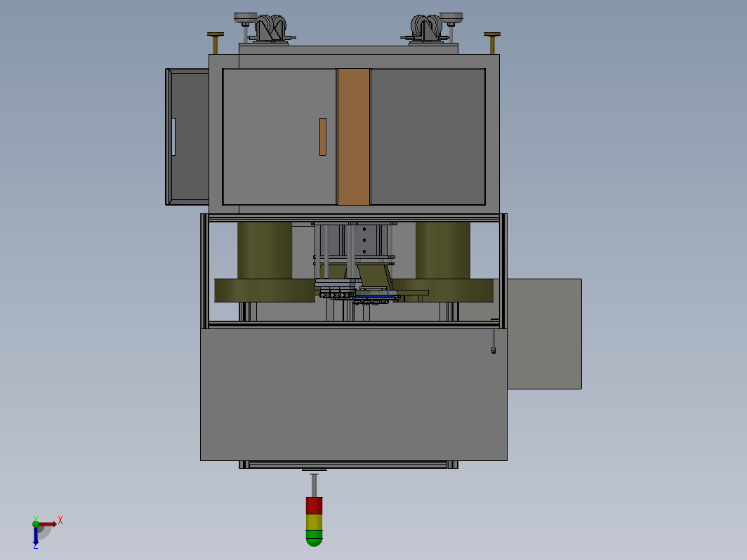The height and width of the screenshot is (560, 747).
Task: Select the red segment of the signal tower
Action: (314, 505)
